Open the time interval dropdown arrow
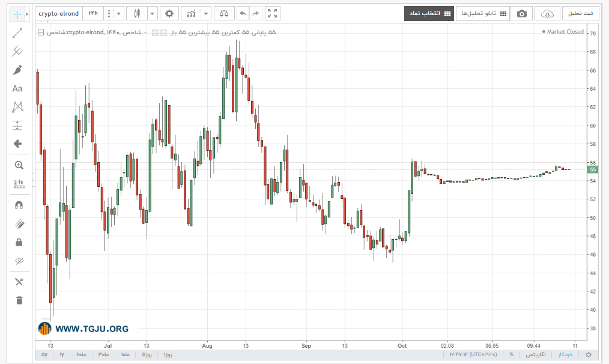 pos(119,14)
